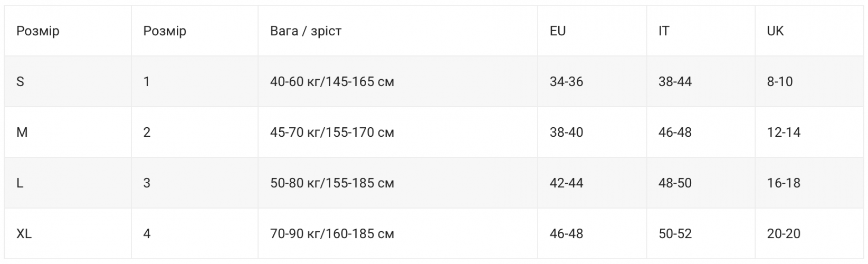Select the UK size 12-14 cell
868x264 pixels.
click(784, 133)
